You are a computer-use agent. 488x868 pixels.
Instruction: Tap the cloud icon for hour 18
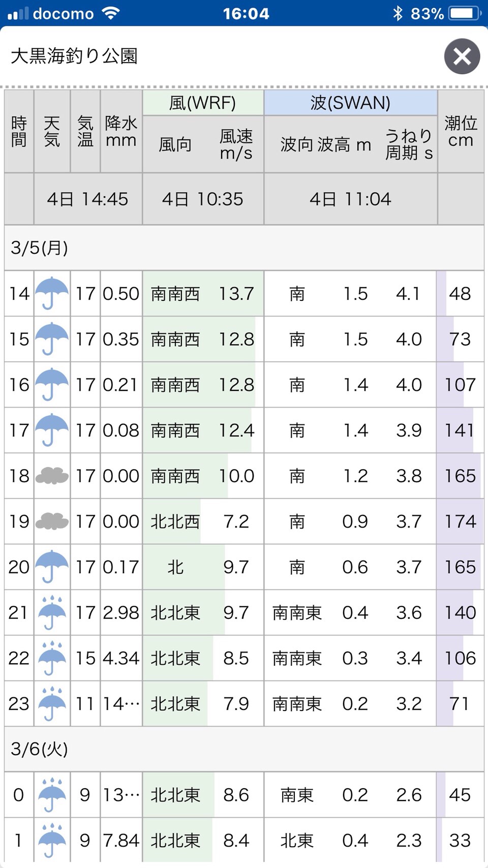tap(52, 476)
